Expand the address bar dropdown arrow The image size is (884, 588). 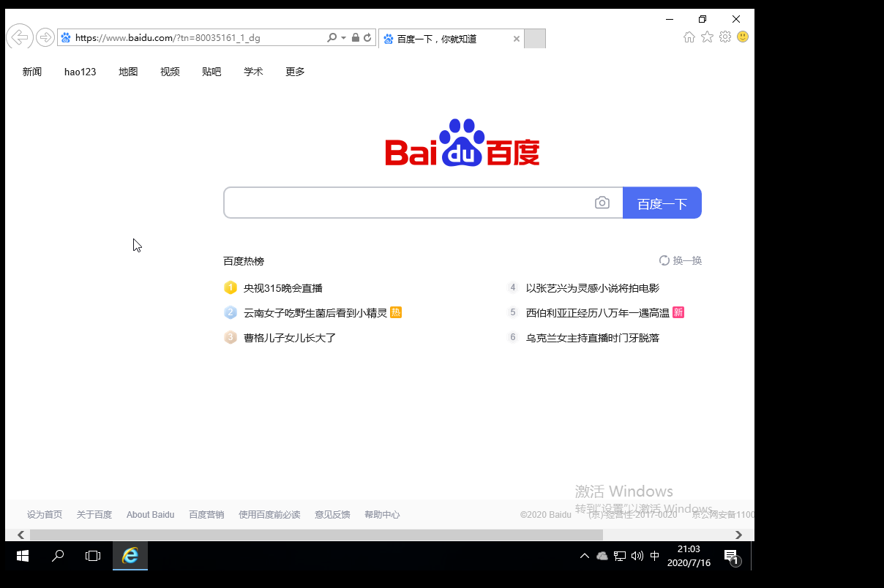tap(343, 37)
